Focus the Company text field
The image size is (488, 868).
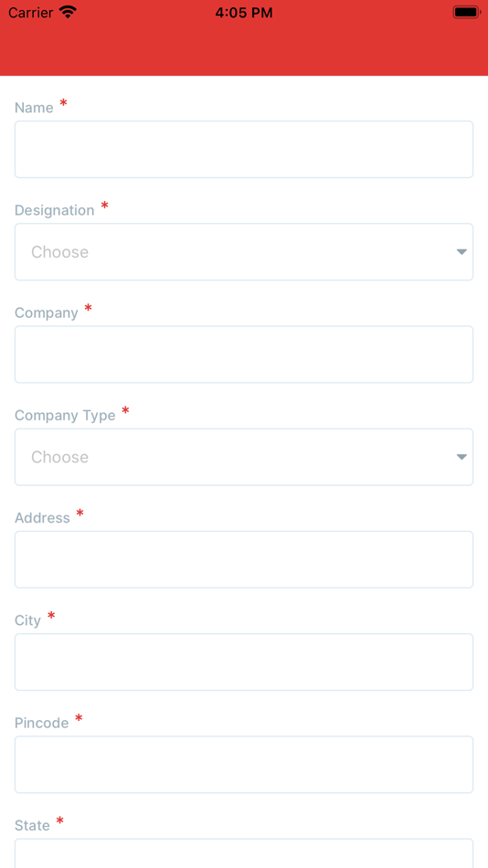pos(244,355)
